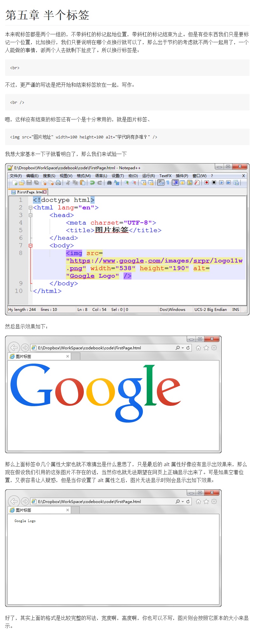
Task: Refresh the IE window showing Google Logo alt text
Action: 188,502
